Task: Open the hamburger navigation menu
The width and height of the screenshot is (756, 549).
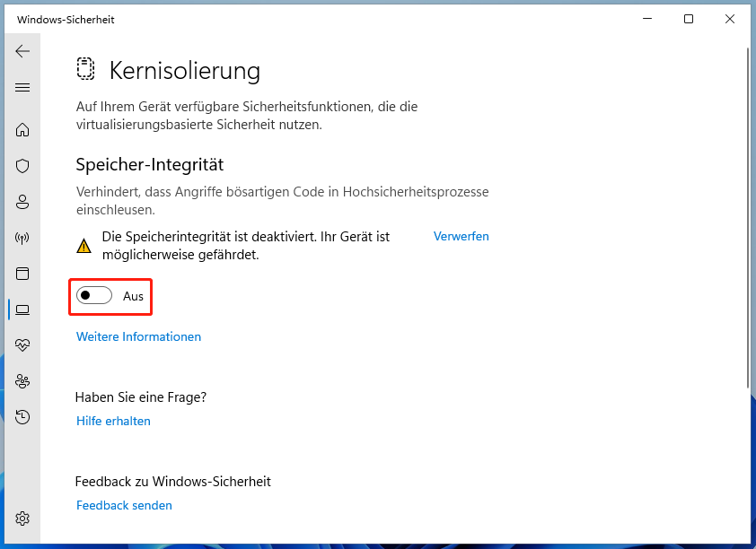Action: click(22, 87)
